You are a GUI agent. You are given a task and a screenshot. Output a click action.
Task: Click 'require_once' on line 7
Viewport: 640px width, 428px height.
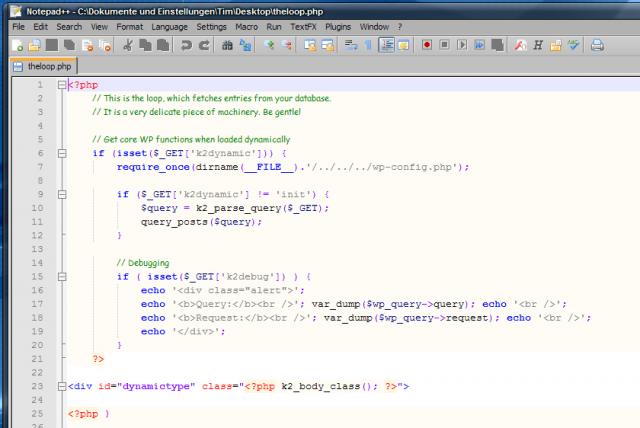153,167
